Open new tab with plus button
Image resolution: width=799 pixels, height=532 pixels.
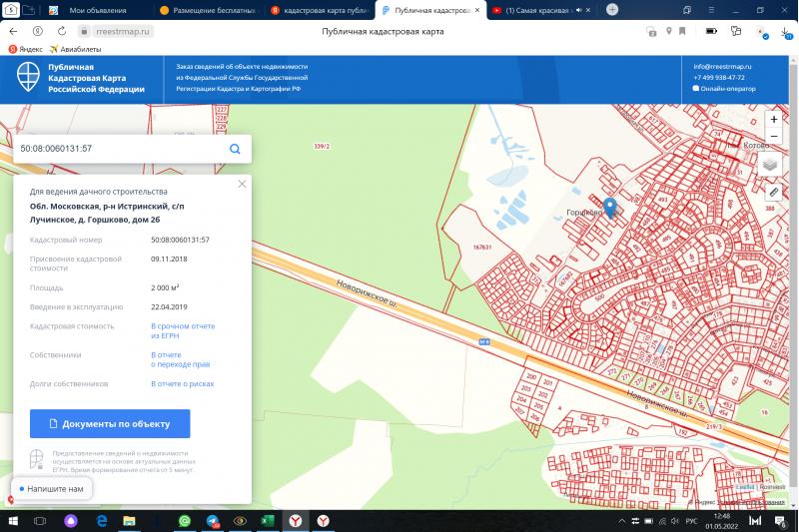(612, 10)
